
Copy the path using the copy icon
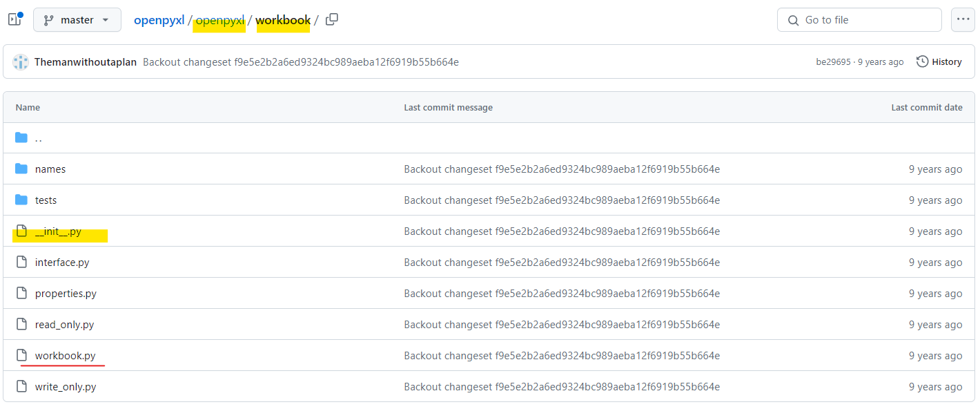[x=332, y=20]
